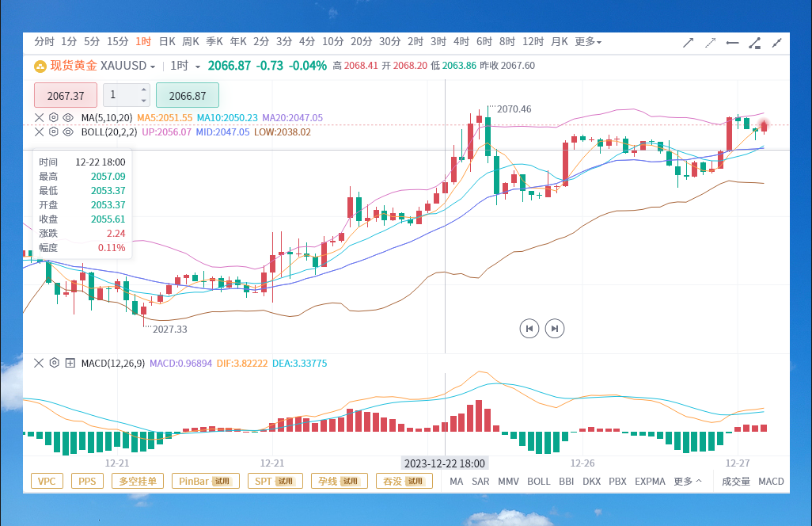The width and height of the screenshot is (812, 526).
Task: Toggle BOLL bands visibility eye icon
Action: (68, 131)
